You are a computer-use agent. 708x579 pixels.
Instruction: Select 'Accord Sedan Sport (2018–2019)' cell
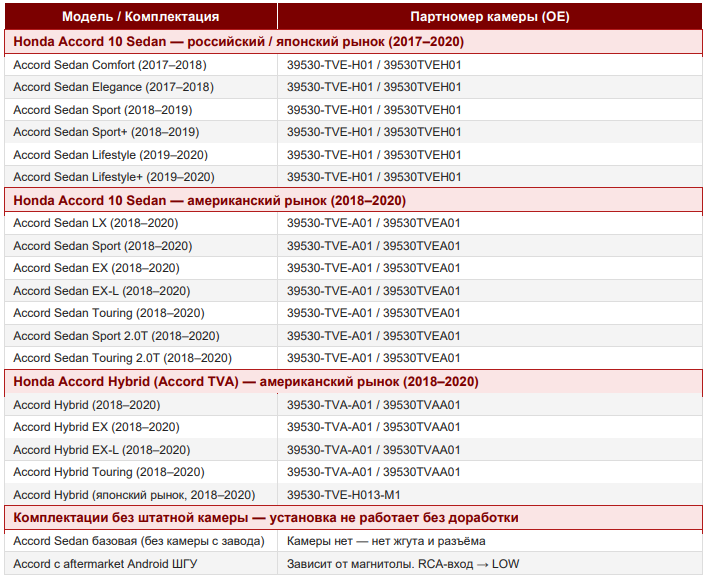tap(140, 110)
